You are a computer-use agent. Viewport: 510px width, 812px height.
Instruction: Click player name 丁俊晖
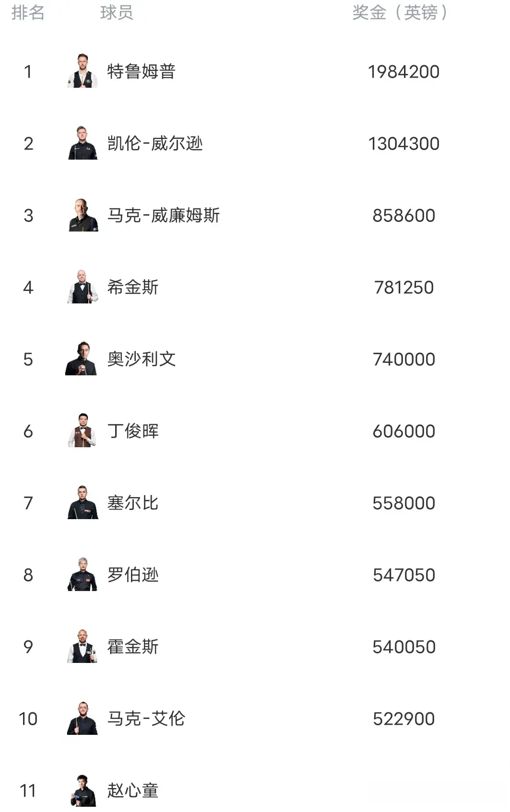(133, 431)
